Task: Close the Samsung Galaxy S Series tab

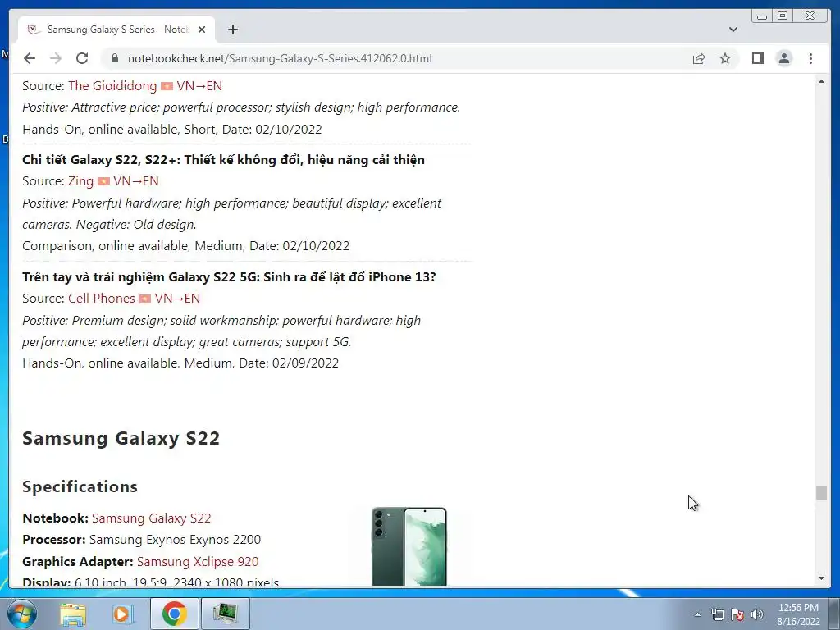Action: tap(202, 30)
